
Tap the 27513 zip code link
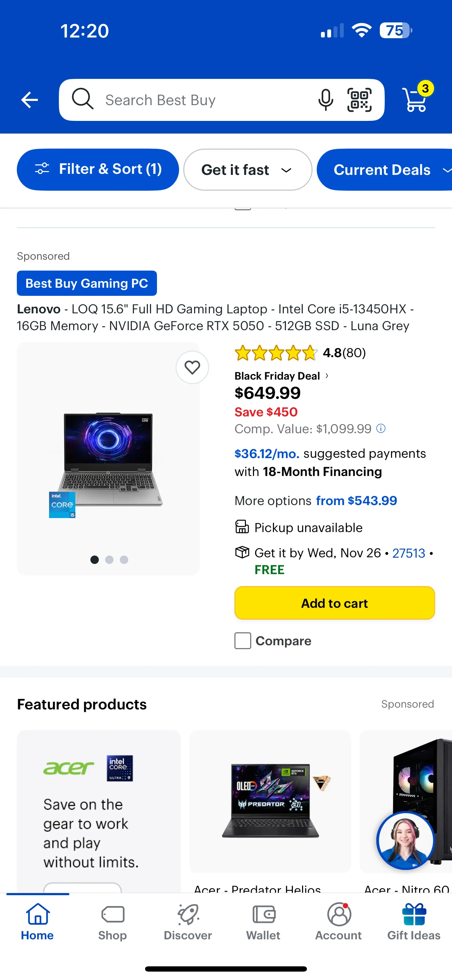pos(408,553)
